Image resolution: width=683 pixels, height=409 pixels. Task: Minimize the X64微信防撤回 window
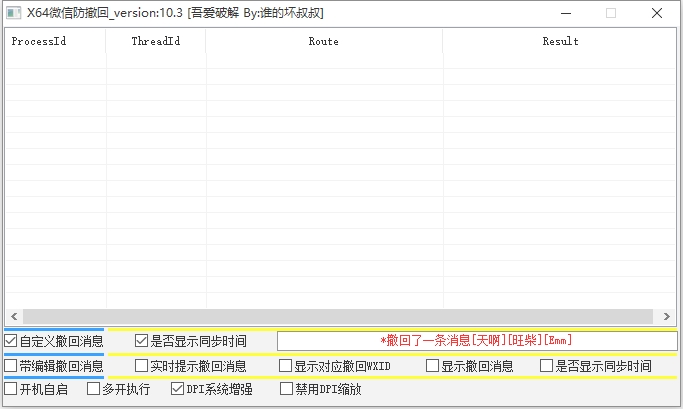566,13
